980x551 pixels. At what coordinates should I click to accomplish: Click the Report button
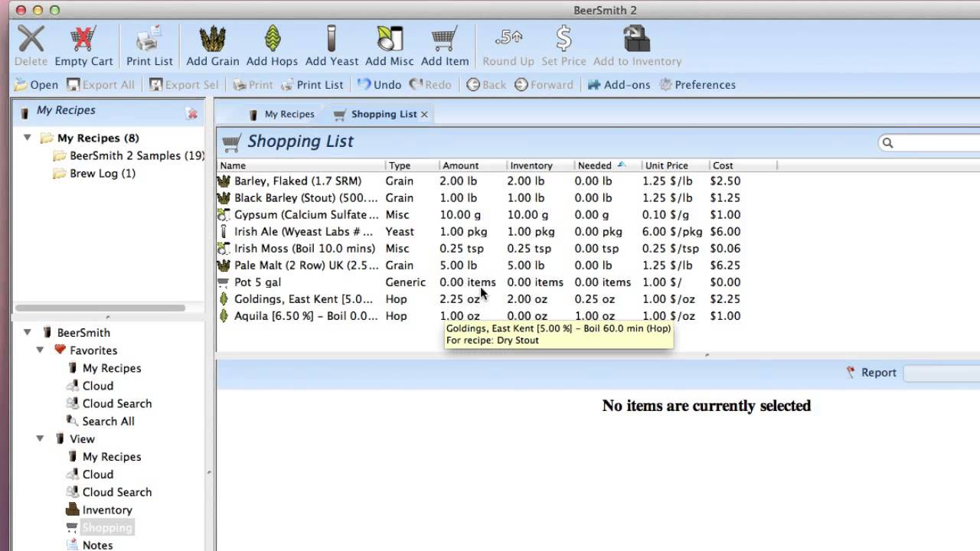click(x=871, y=373)
